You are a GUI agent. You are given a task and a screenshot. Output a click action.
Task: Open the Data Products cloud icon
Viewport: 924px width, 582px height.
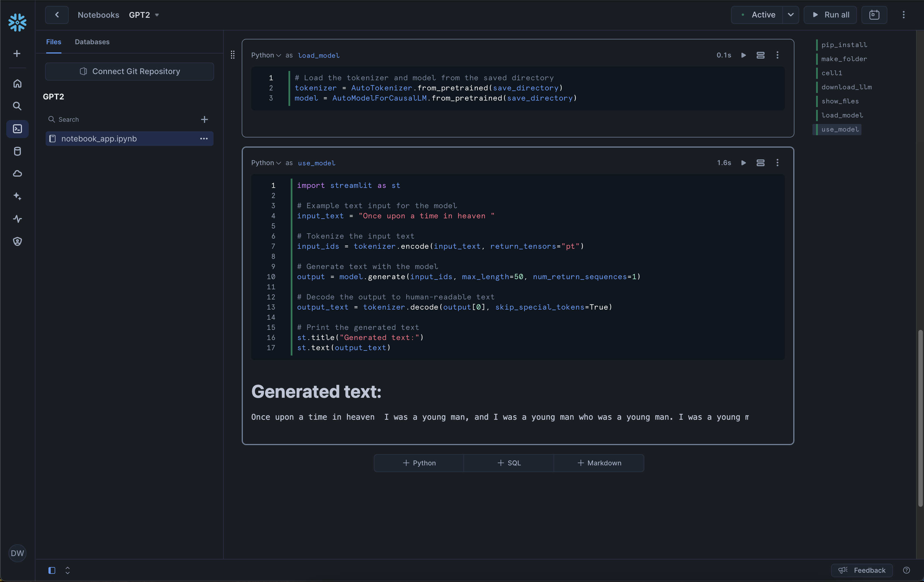[17, 174]
